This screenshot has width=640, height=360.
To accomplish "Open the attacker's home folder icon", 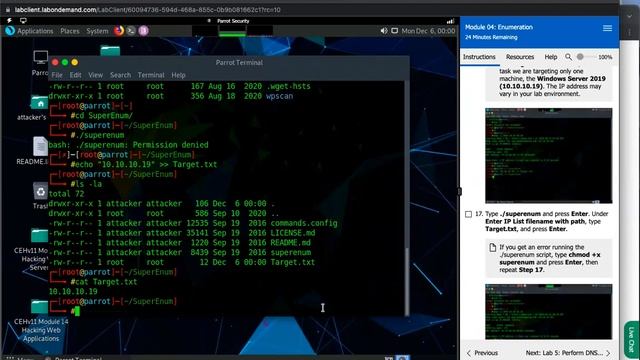I will point(40,102).
